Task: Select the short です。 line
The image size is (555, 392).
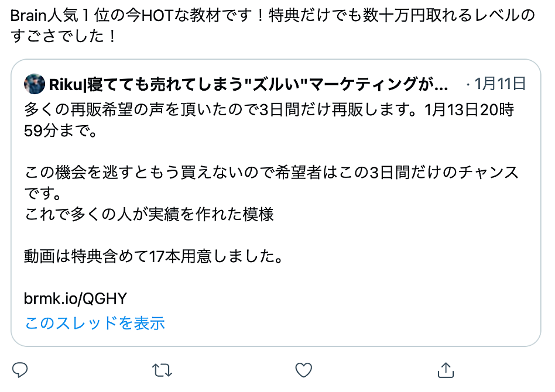Action: point(43,194)
